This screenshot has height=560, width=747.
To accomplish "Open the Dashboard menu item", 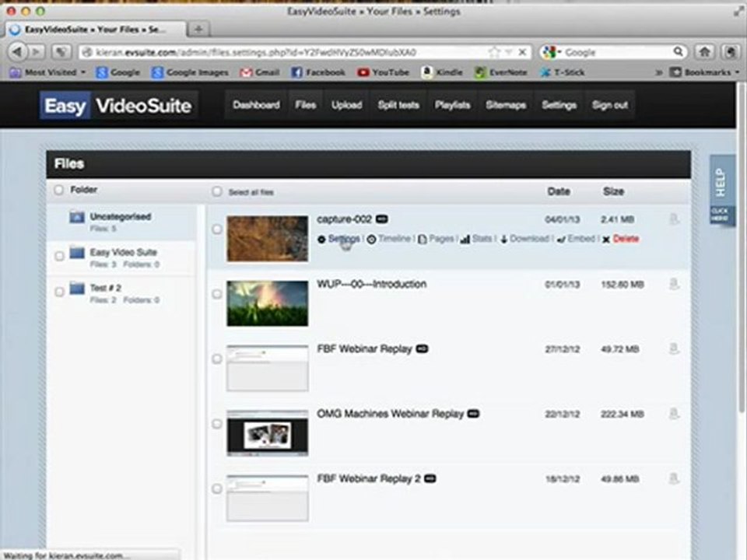I will (x=256, y=105).
